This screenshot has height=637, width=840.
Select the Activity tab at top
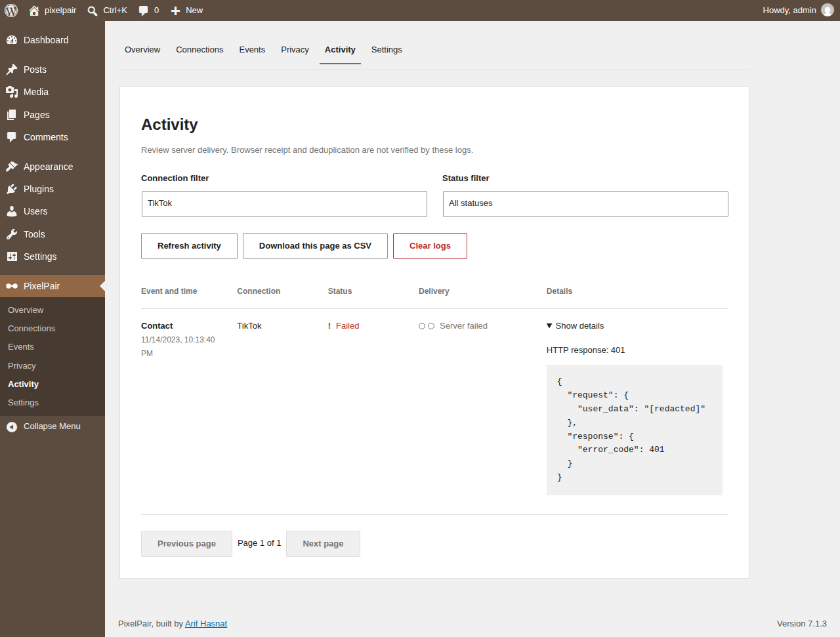click(x=340, y=50)
